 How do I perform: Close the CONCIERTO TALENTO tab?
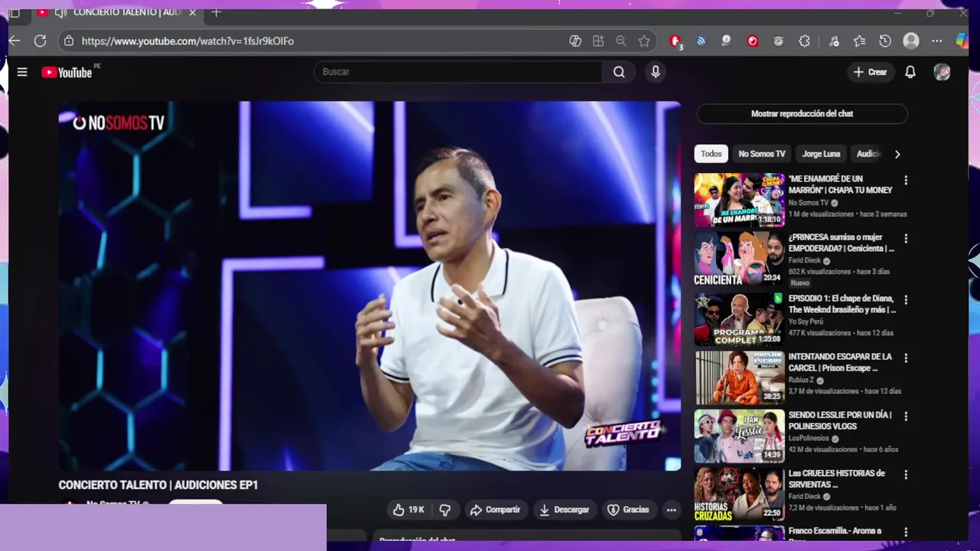[x=192, y=12]
